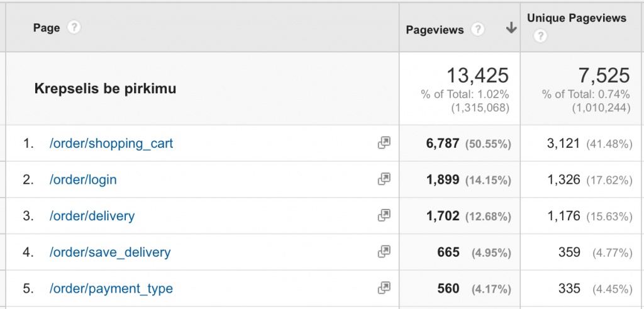Click popout icon beside /order/save_delivery
Screen dimensions: 644x309
click(x=384, y=252)
